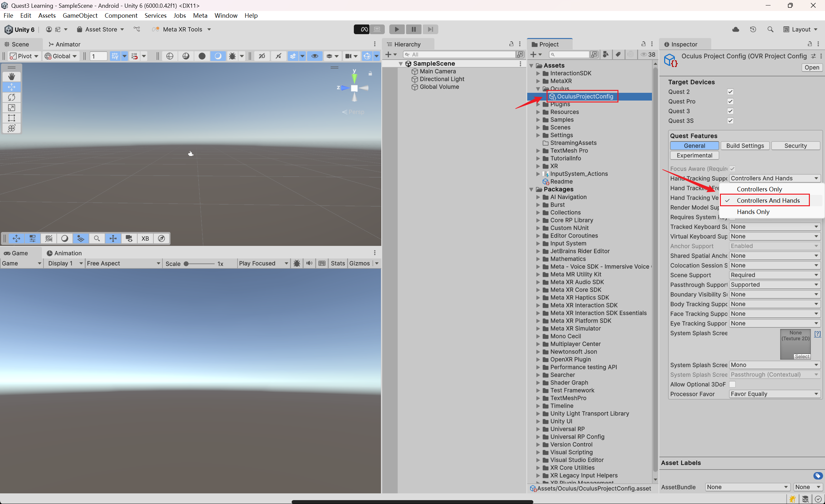Screen dimensions: 825x504
Task: Open the Asset Store button
Action: tap(100, 29)
